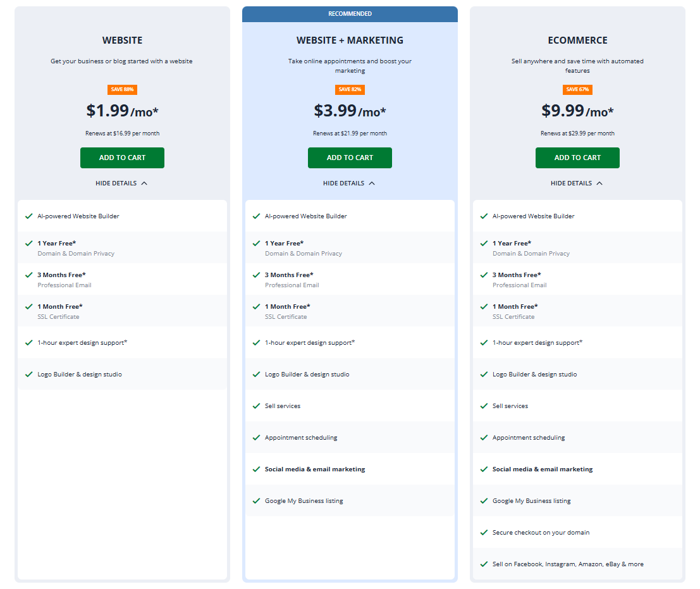Click checkmark for Ecommerce 1 Year Free domain
Viewport: 700px width, 589px height.
pos(484,244)
